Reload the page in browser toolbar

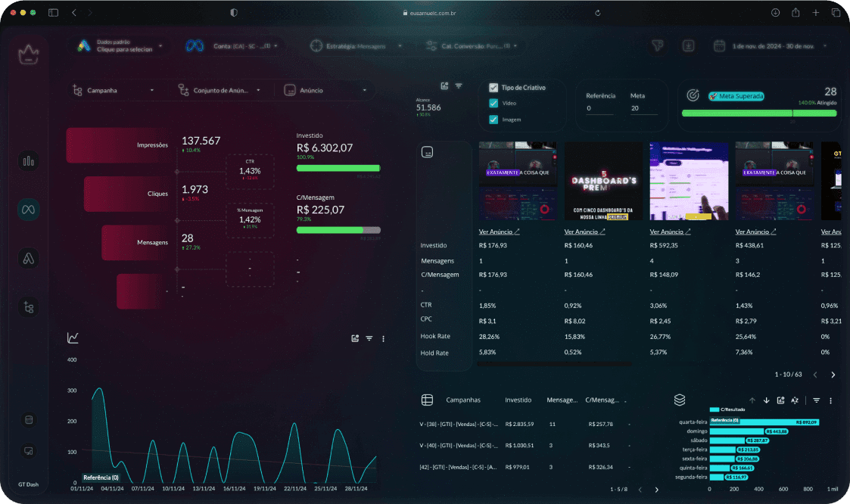[597, 13]
